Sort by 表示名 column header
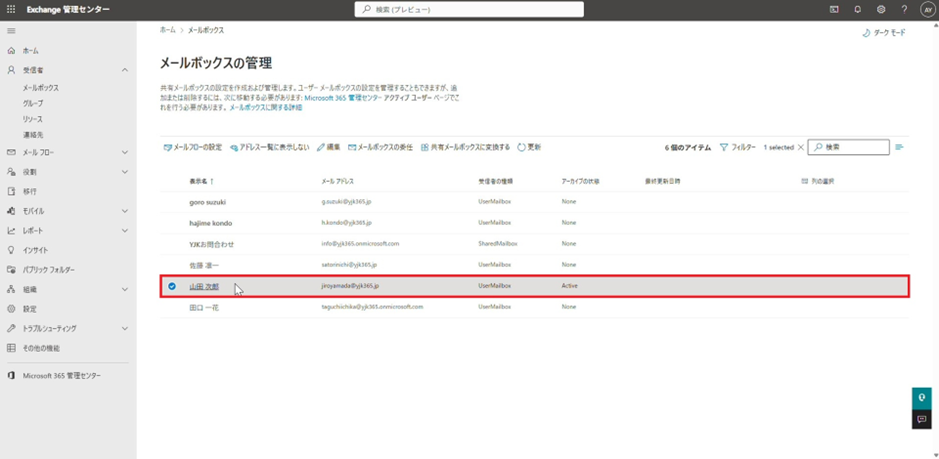 click(x=202, y=180)
